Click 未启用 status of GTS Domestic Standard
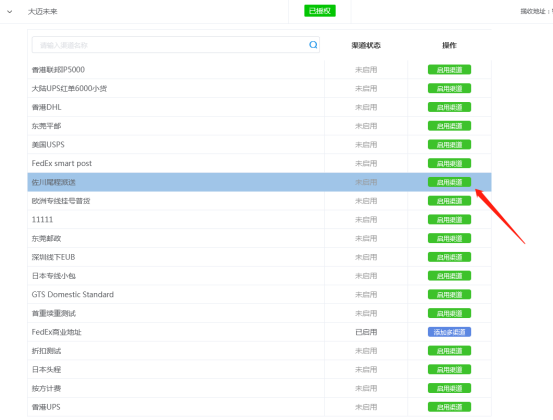The width and height of the screenshot is (553, 420). (366, 294)
